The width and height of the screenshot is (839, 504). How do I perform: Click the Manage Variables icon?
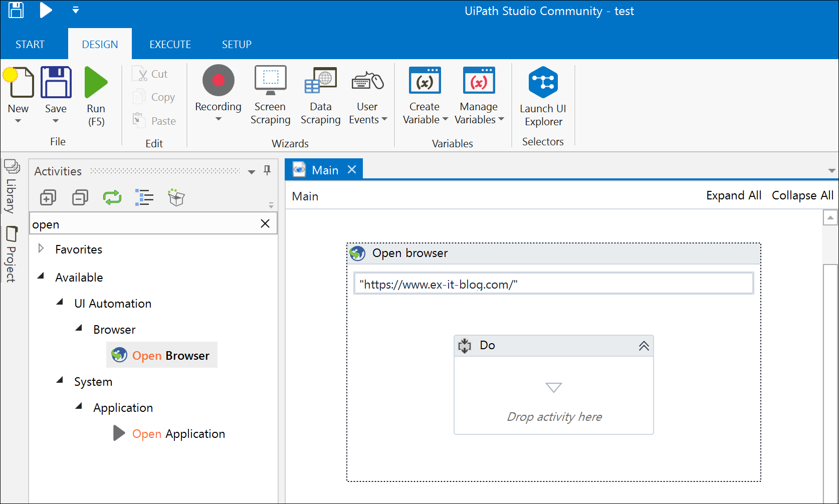pos(479,80)
